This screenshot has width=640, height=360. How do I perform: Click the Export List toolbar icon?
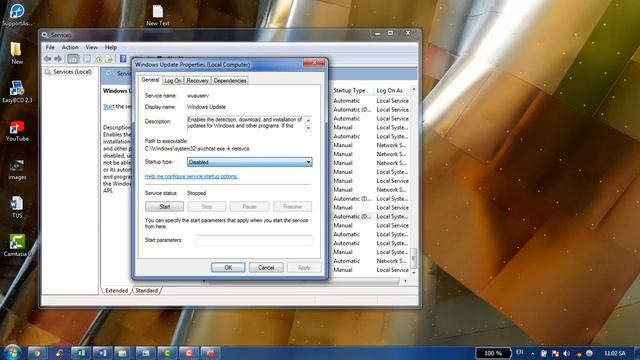coord(109,59)
